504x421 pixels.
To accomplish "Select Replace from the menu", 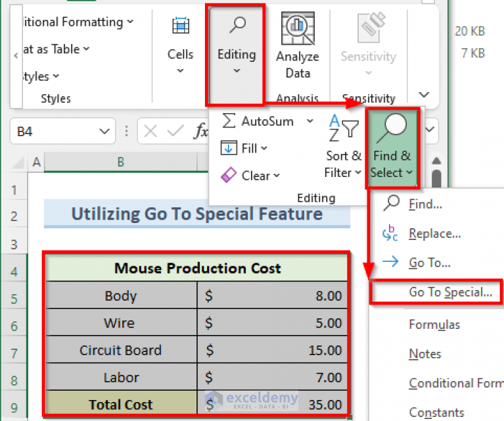I will tap(434, 234).
